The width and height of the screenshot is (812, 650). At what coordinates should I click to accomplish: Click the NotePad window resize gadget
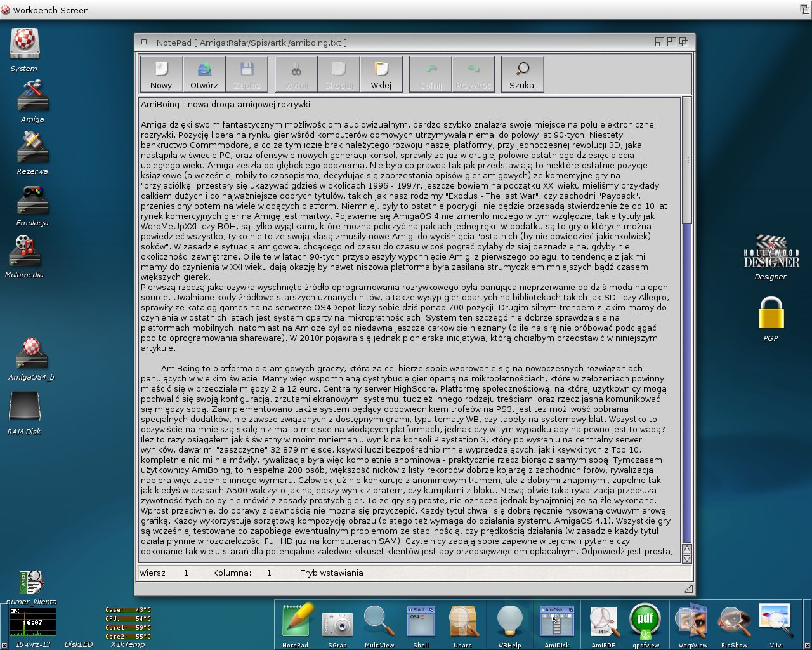click(689, 590)
